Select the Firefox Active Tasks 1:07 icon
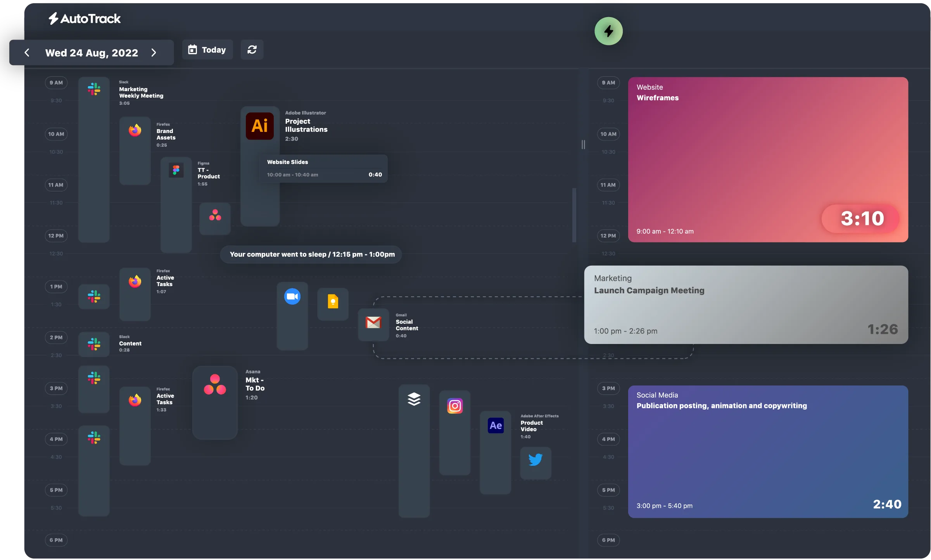 [135, 281]
